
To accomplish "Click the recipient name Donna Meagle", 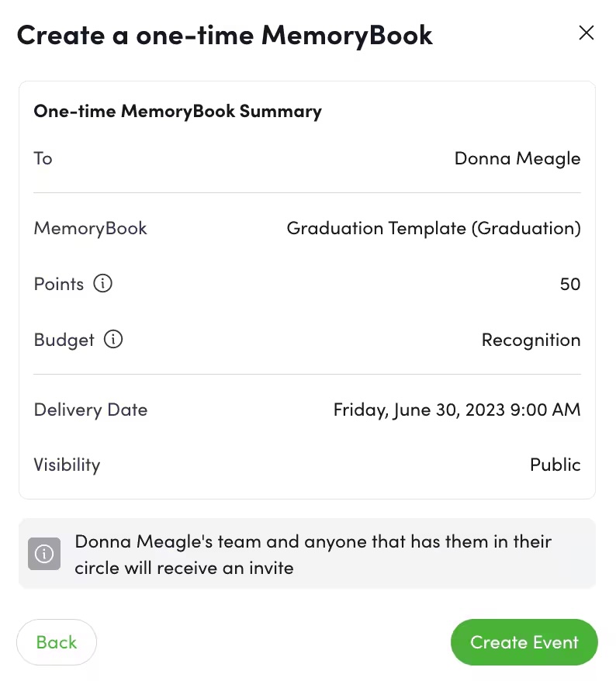I will (x=517, y=158).
